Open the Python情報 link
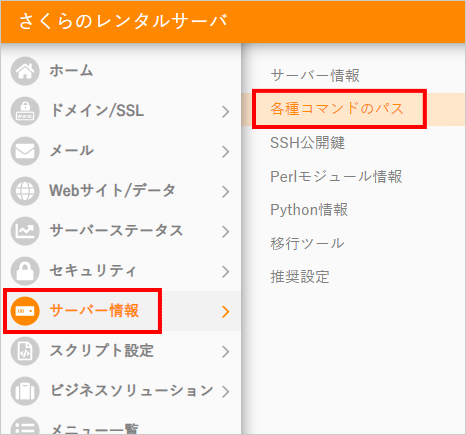 tap(309, 210)
